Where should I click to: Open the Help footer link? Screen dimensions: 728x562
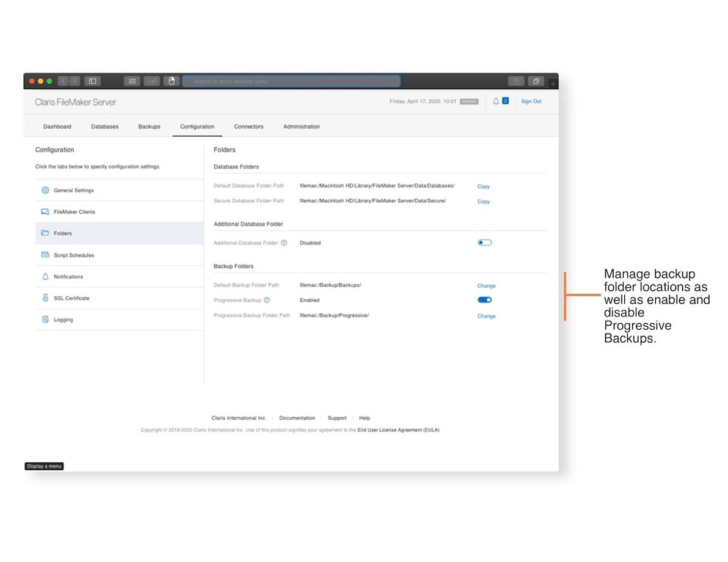365,418
